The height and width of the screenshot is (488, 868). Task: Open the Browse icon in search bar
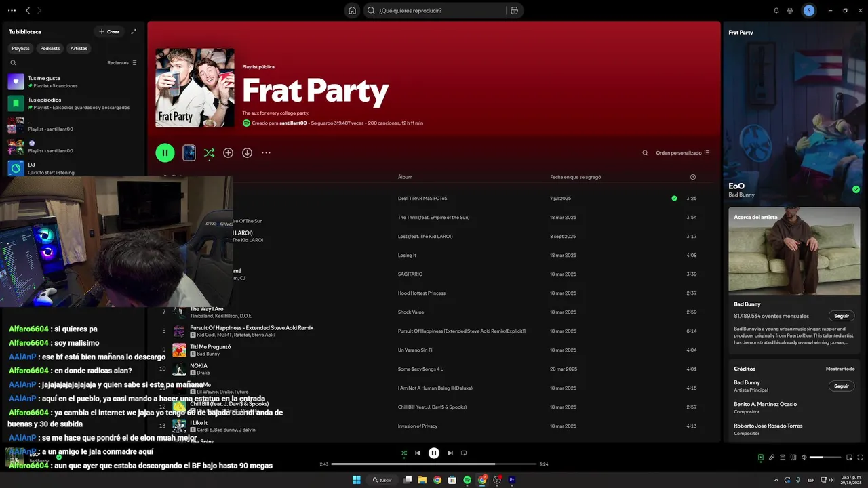tap(514, 10)
